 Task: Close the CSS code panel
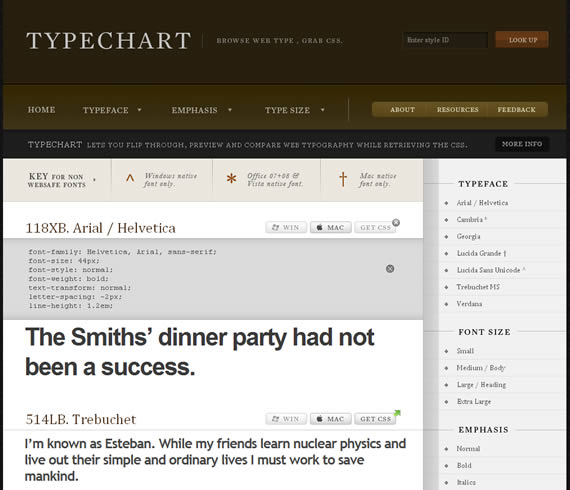(x=390, y=269)
